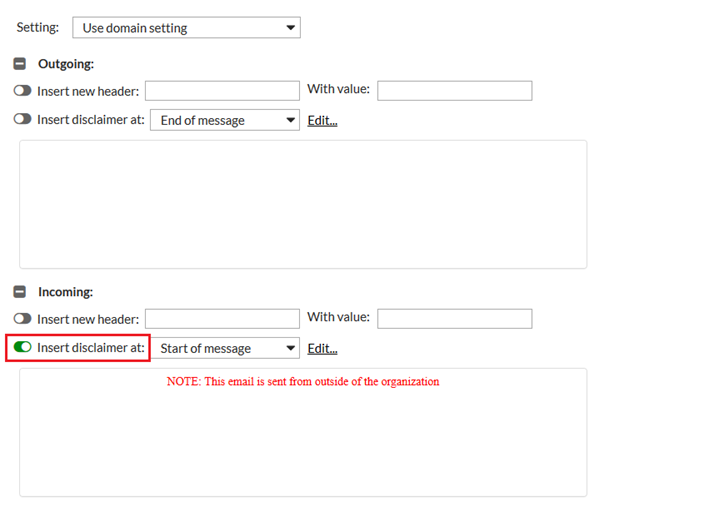Focus the Incoming new header name field

pyautogui.click(x=222, y=319)
